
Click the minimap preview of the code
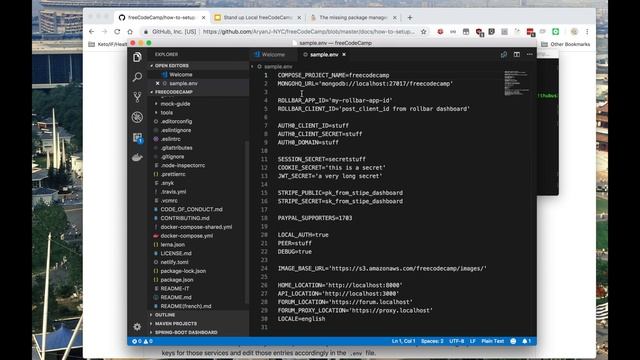click(x=516, y=83)
